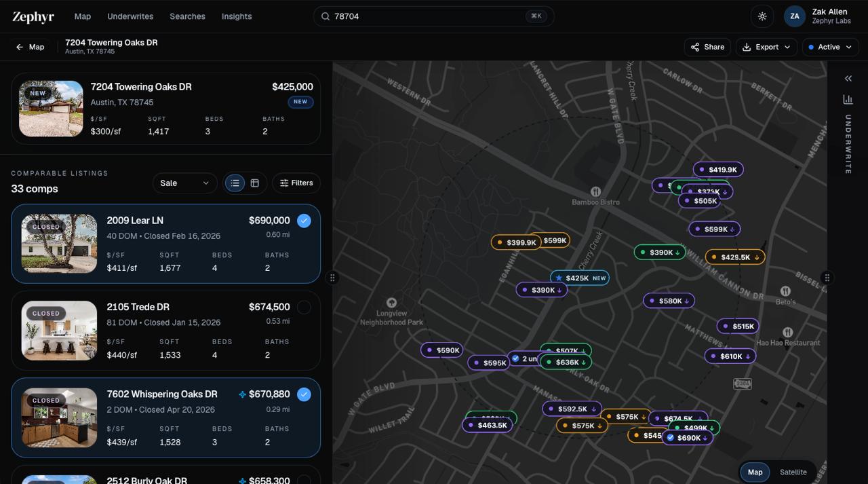Open the Map nav item
868x484 pixels.
[x=83, y=16]
